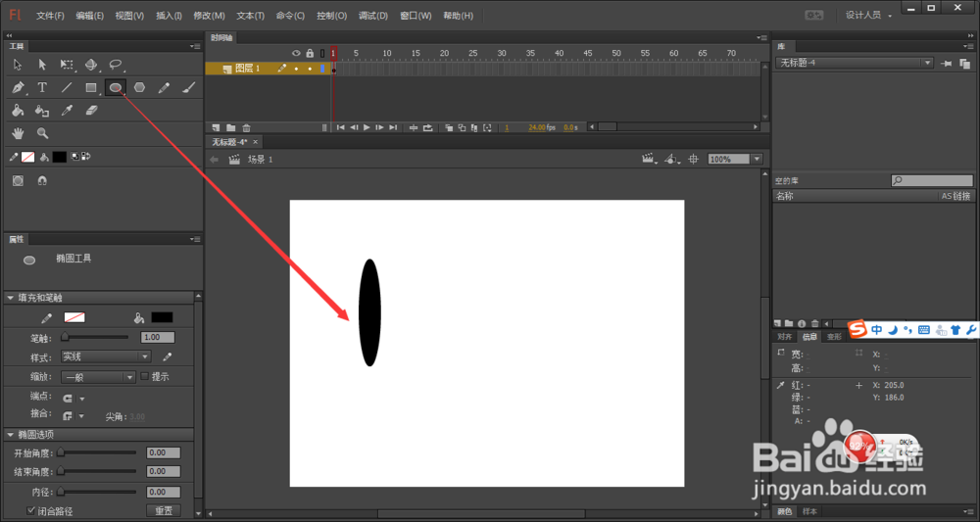This screenshot has height=522, width=980.
Task: Click the edit symbols icon
Action: click(x=672, y=160)
